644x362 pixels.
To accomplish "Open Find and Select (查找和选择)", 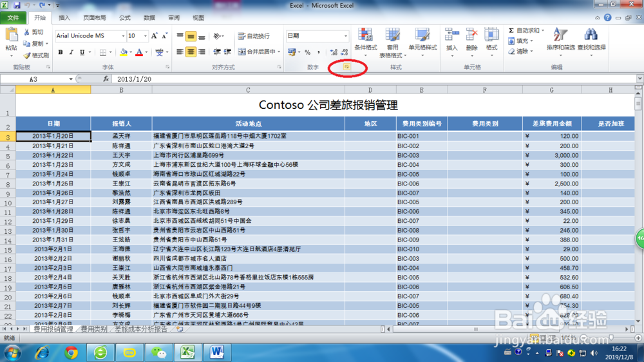I will pos(591,41).
